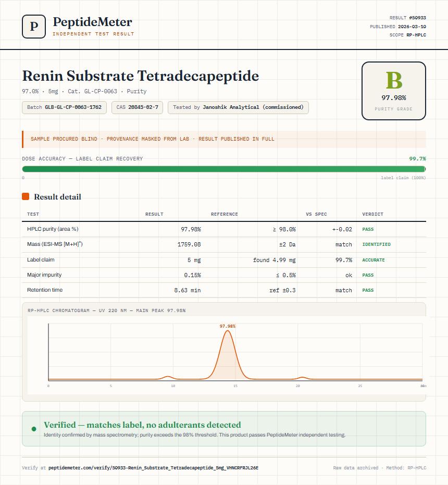This screenshot has width=448, height=485.
Task: Click the 0.15% major impurity result
Action: [x=192, y=275]
